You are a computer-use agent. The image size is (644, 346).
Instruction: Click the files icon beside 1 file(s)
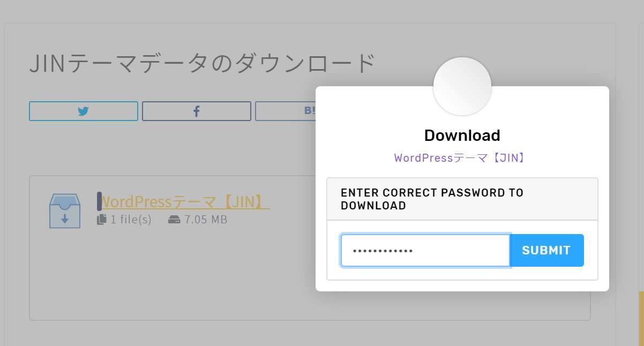(x=102, y=219)
